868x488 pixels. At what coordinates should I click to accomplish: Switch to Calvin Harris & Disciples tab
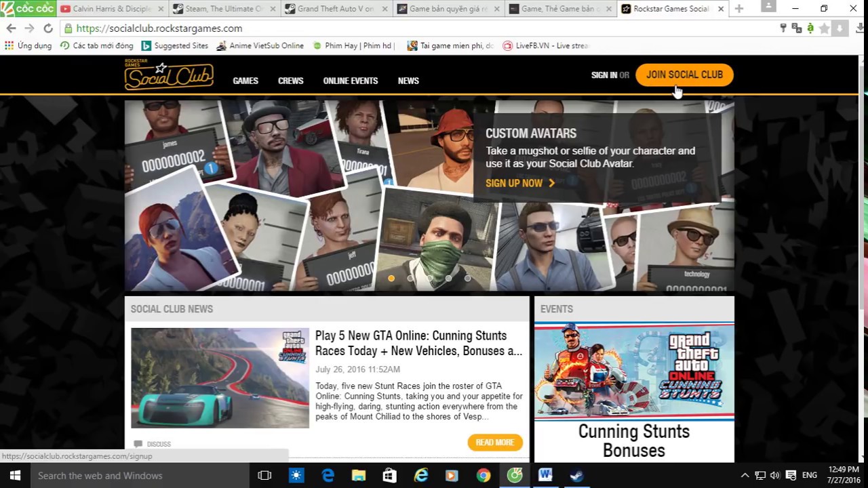[111, 9]
